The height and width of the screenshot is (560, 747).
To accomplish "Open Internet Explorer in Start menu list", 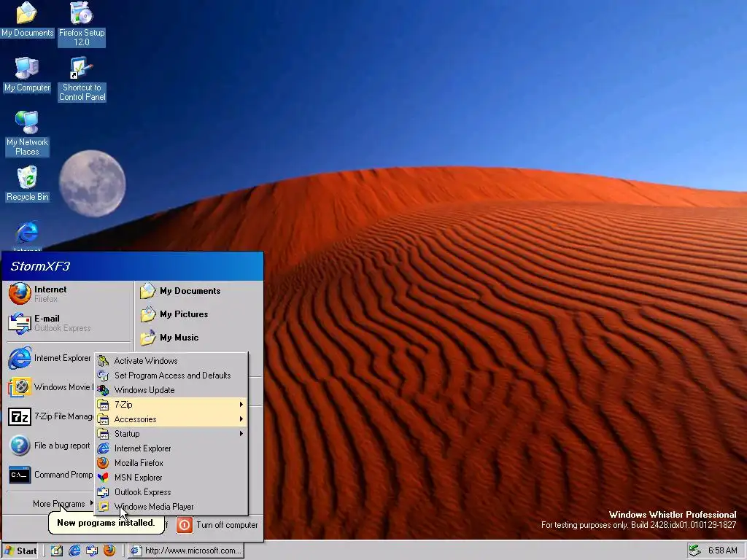I will pos(50,358).
